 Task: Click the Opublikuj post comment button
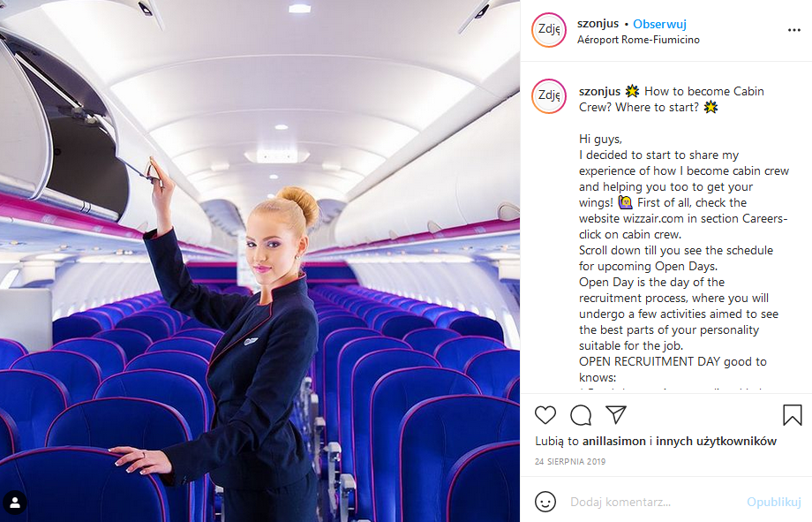click(774, 502)
